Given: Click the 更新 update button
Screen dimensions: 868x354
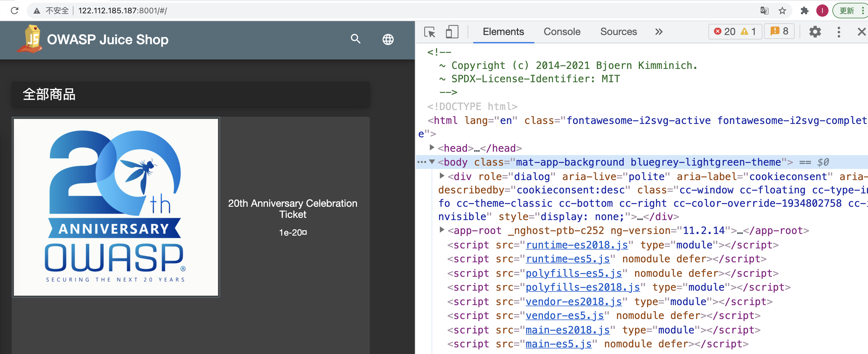Looking at the screenshot, I should [x=847, y=11].
